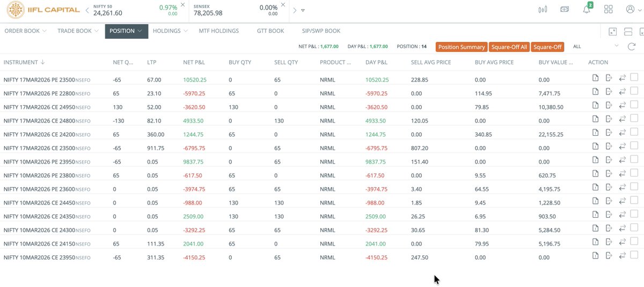
Task: Click the DAY P&L column header
Action: [x=376, y=62]
